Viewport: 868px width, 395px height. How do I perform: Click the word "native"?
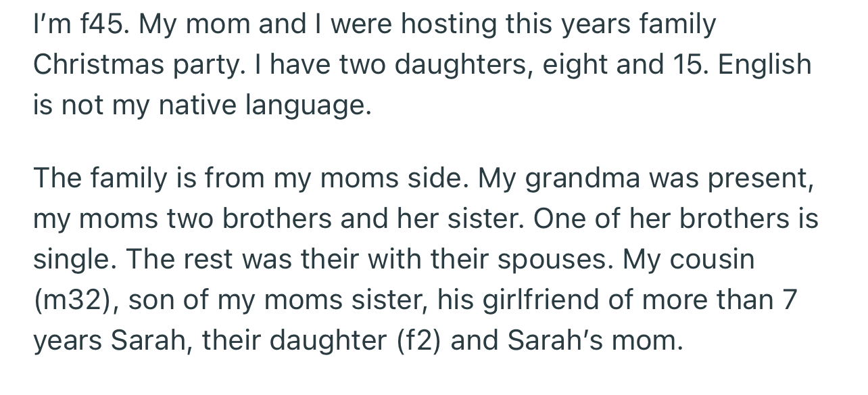(194, 105)
